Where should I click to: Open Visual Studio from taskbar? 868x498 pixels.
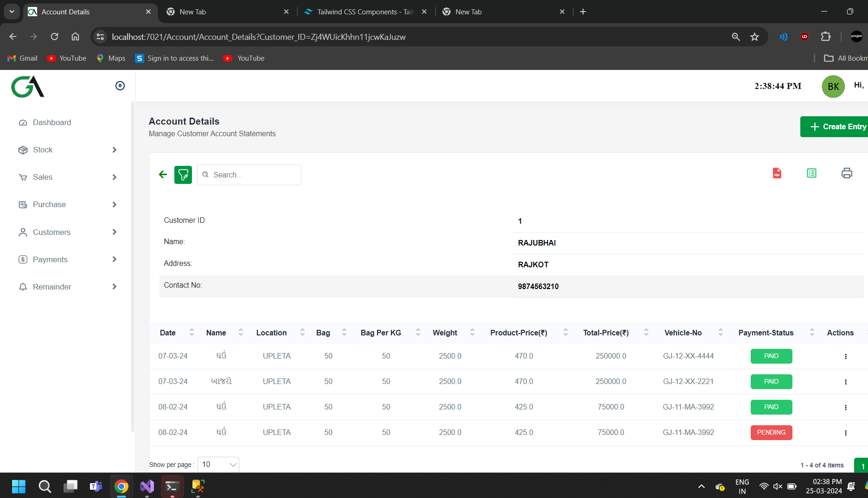[x=147, y=486]
